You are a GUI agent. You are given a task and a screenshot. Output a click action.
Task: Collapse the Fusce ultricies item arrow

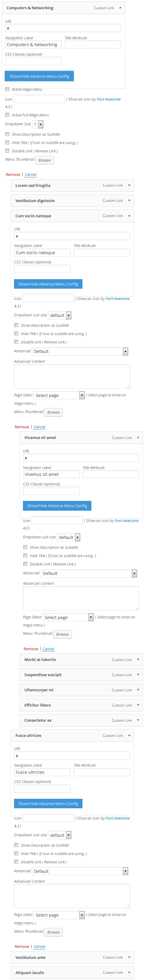click(130, 735)
